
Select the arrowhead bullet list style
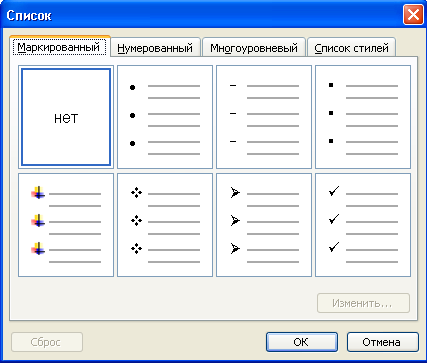pos(264,225)
